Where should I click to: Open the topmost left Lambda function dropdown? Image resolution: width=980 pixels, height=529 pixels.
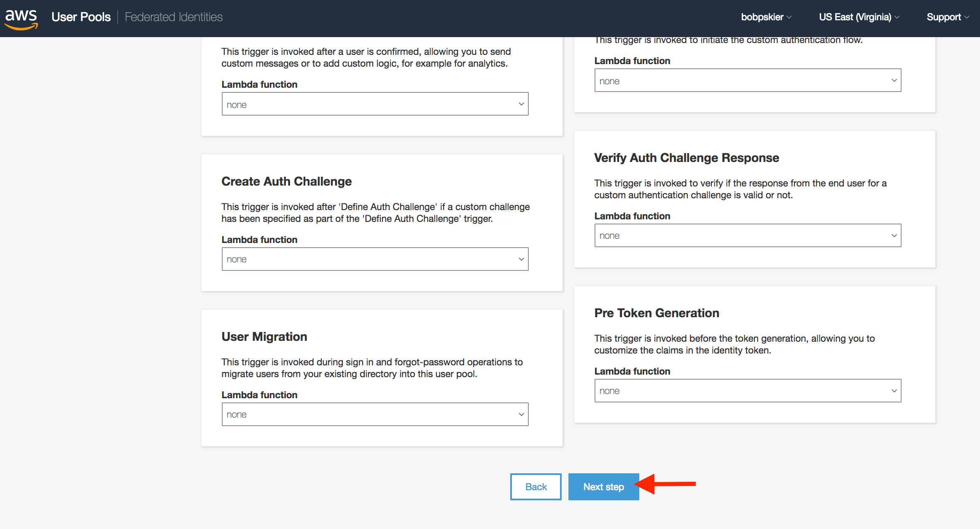pos(375,104)
